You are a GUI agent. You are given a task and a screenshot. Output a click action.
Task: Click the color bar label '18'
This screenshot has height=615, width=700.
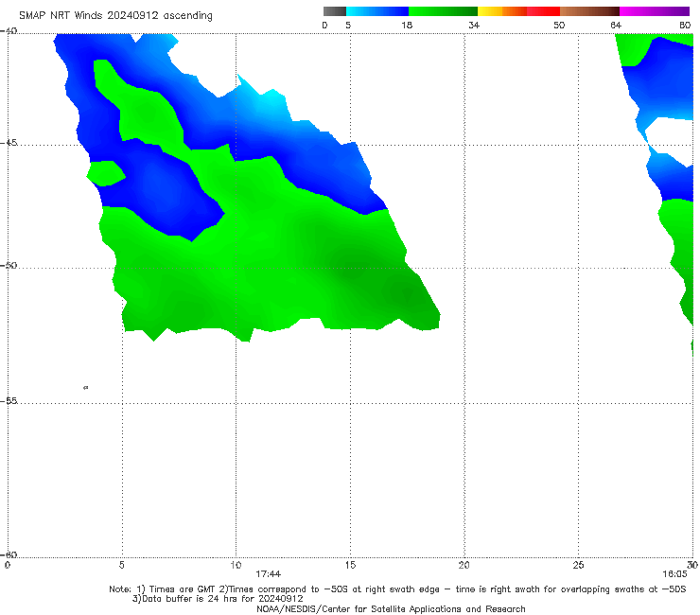pos(407,25)
